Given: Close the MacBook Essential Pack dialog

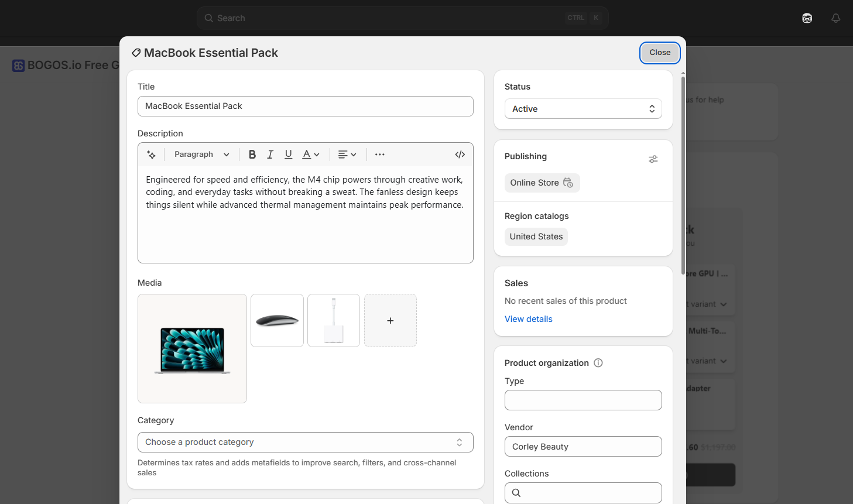Looking at the screenshot, I should pyautogui.click(x=660, y=53).
